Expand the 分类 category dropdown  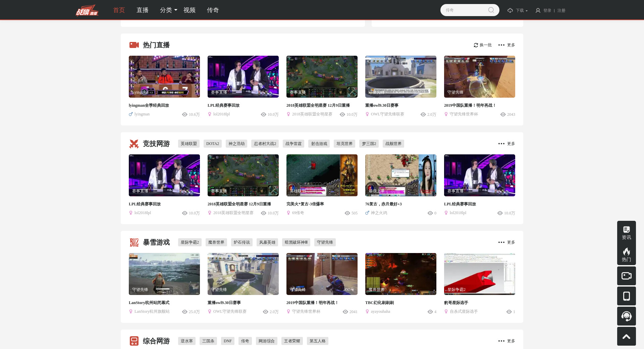[168, 10]
